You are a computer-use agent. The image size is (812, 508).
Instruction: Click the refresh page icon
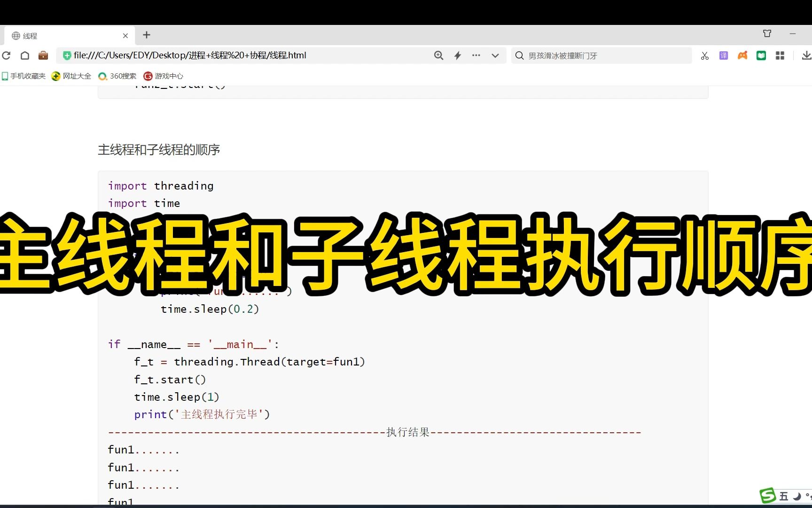click(x=6, y=56)
